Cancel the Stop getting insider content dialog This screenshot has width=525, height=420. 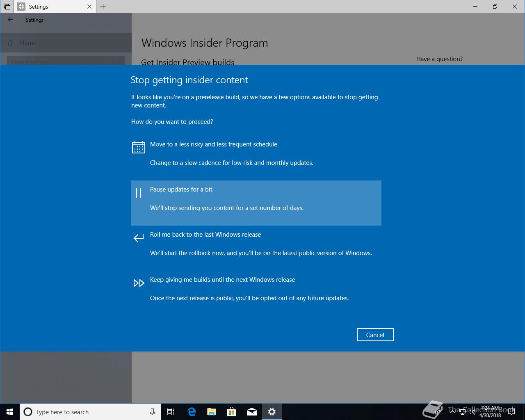coord(375,335)
